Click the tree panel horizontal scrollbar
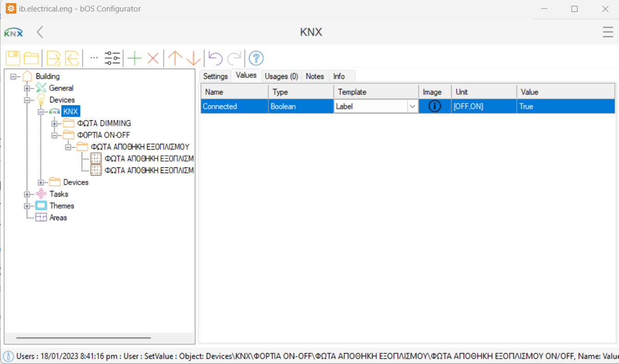Screen dimensions: 619x364 point(84,338)
